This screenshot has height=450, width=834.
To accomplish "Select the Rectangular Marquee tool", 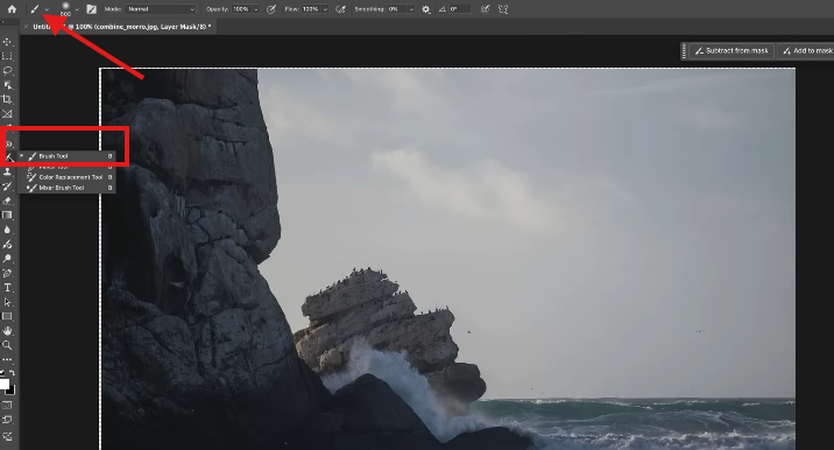I will (7, 56).
